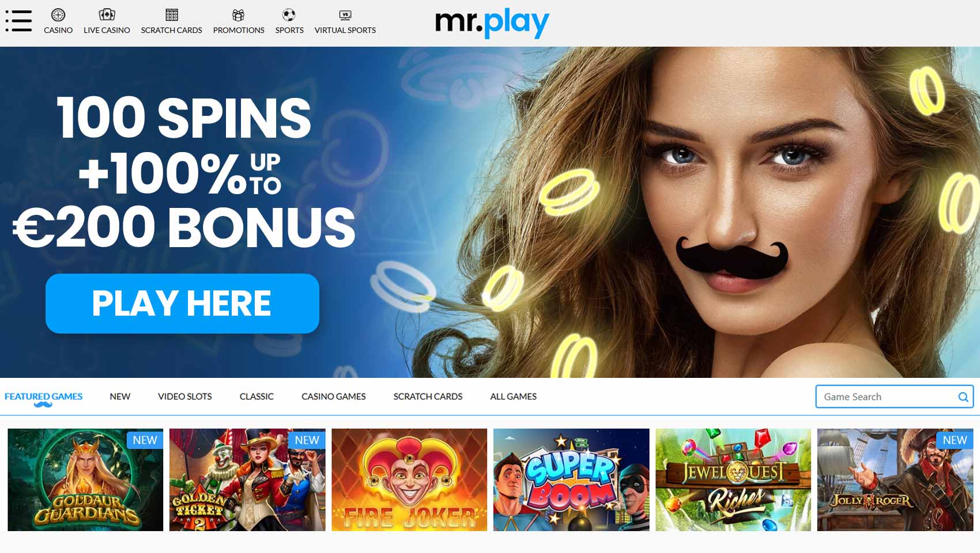
Task: Switch to the New games tab
Action: click(x=120, y=396)
